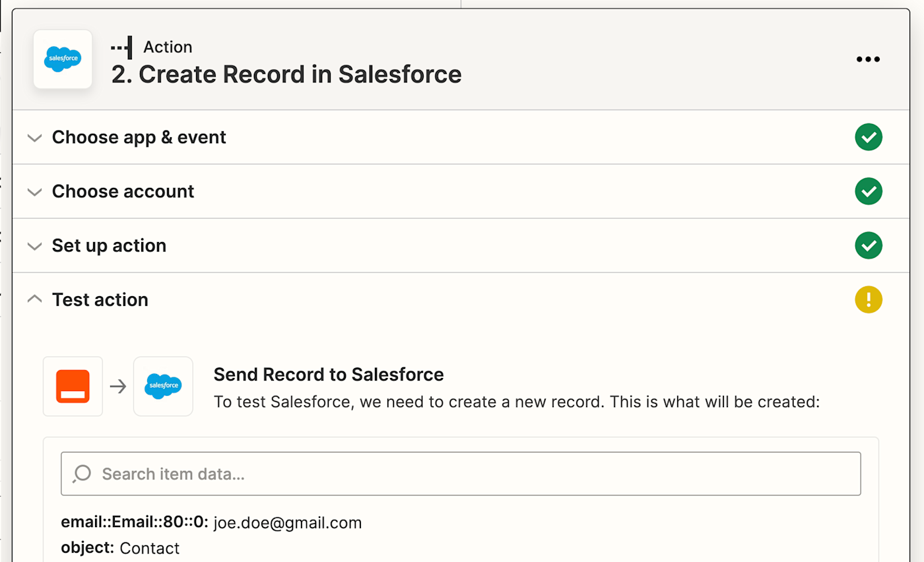This screenshot has width=924, height=562.
Task: Click the green check next to Choose app & event
Action: pyautogui.click(x=869, y=137)
